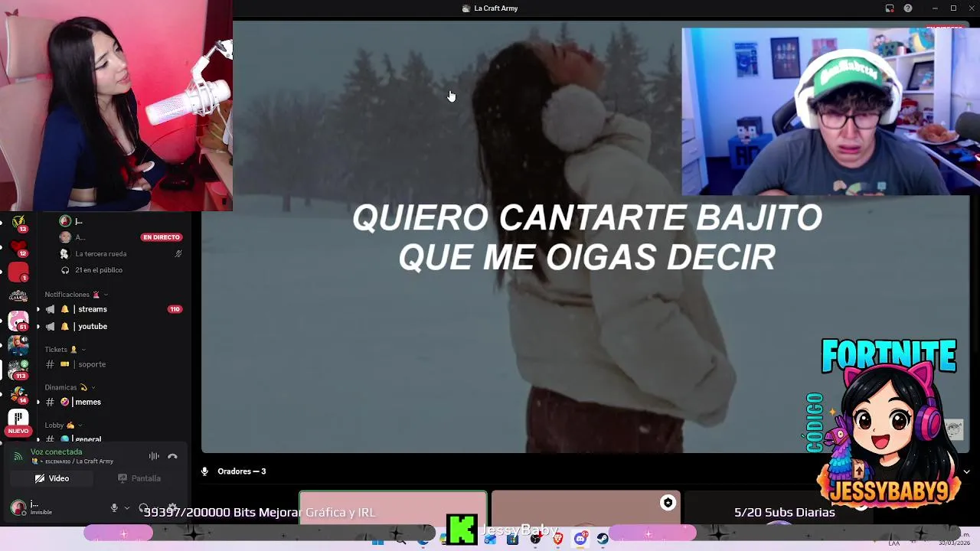Viewport: 980px width, 551px height.
Task: Click the Steam icon in the taskbar
Action: pos(603,540)
